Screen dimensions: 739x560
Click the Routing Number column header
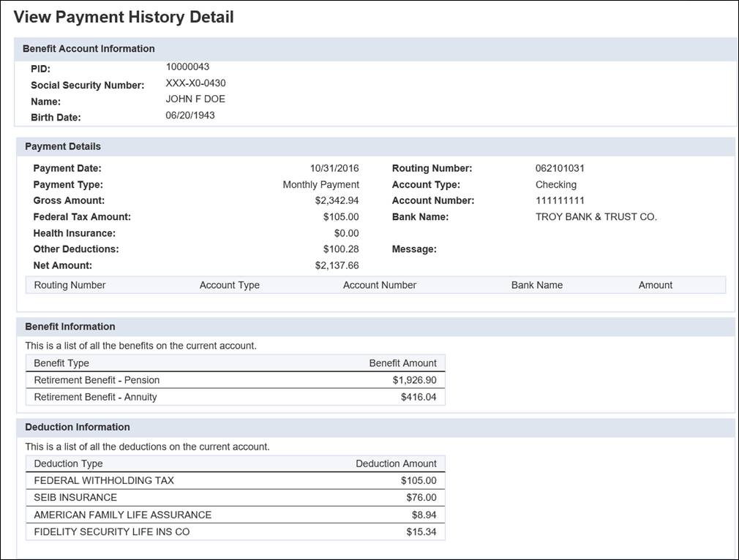tap(70, 285)
